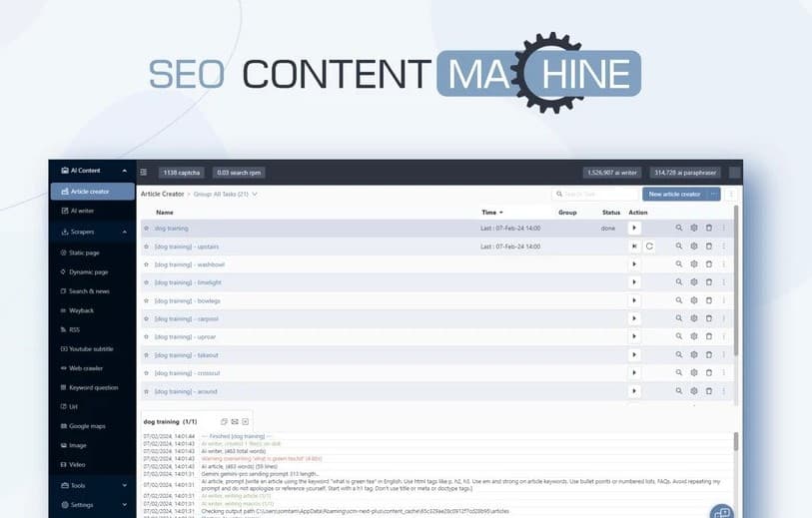Delete the dog training task

coord(709,228)
